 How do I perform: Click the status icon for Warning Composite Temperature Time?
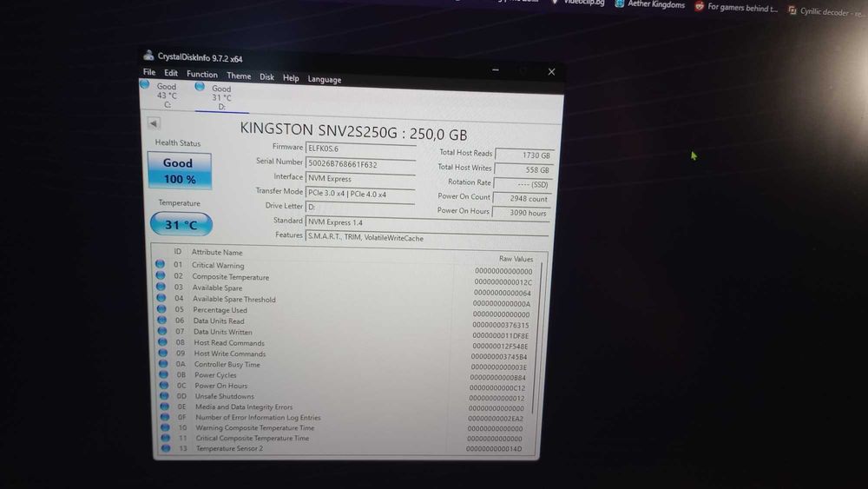click(165, 427)
